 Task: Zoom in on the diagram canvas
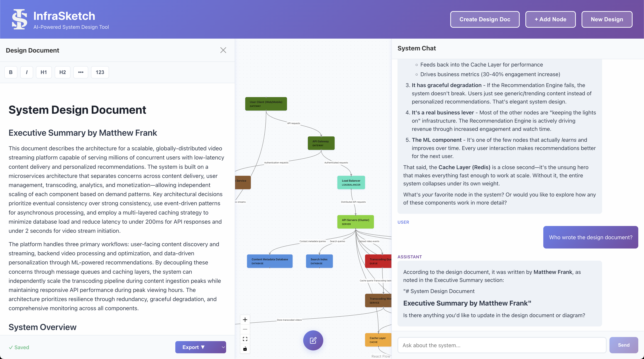245,319
